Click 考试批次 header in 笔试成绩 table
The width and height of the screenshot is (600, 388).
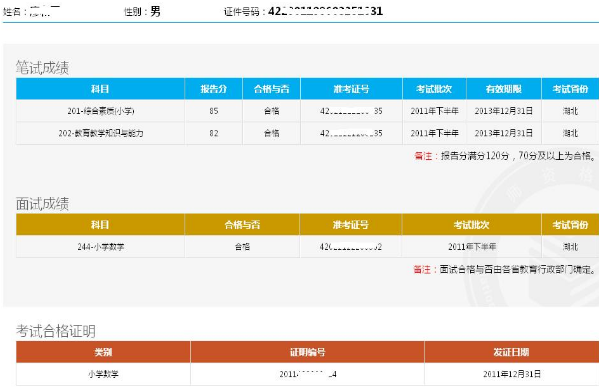pos(434,89)
